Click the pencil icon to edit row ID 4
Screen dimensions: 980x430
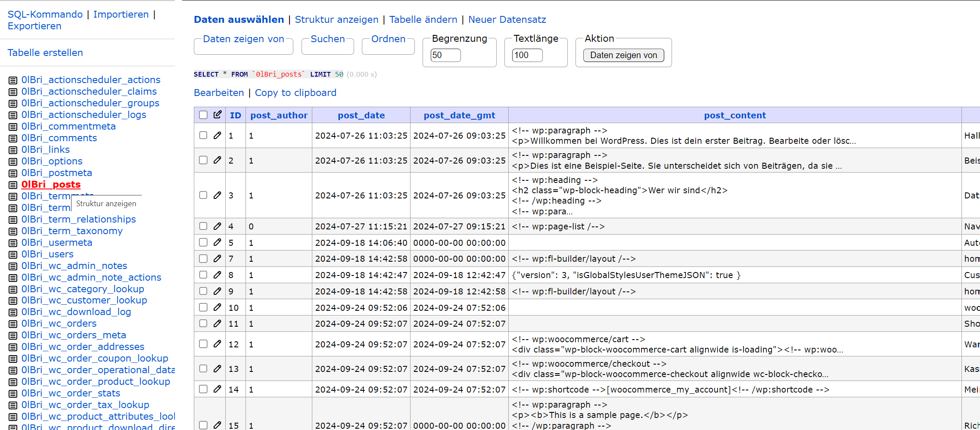coord(218,226)
